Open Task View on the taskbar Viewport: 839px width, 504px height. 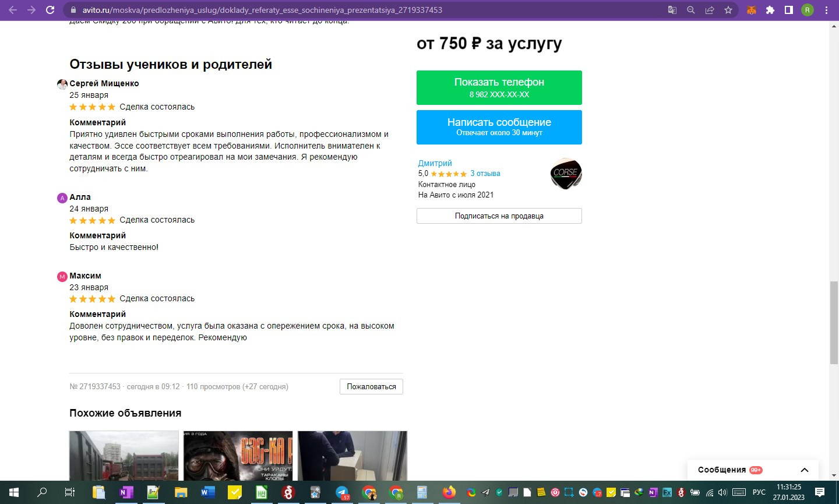click(x=70, y=492)
